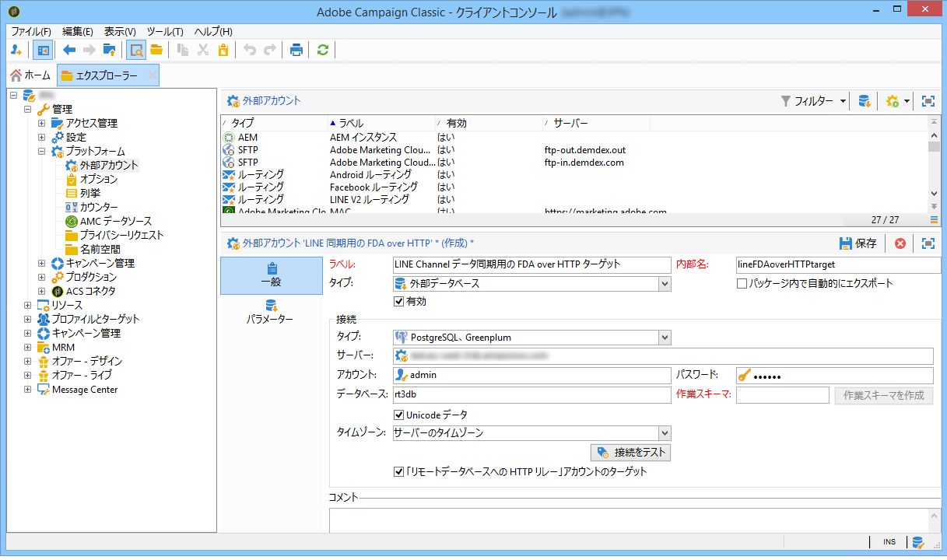Select AMC データソース in the tree
Screen dimensions: 947x560
tap(116, 221)
